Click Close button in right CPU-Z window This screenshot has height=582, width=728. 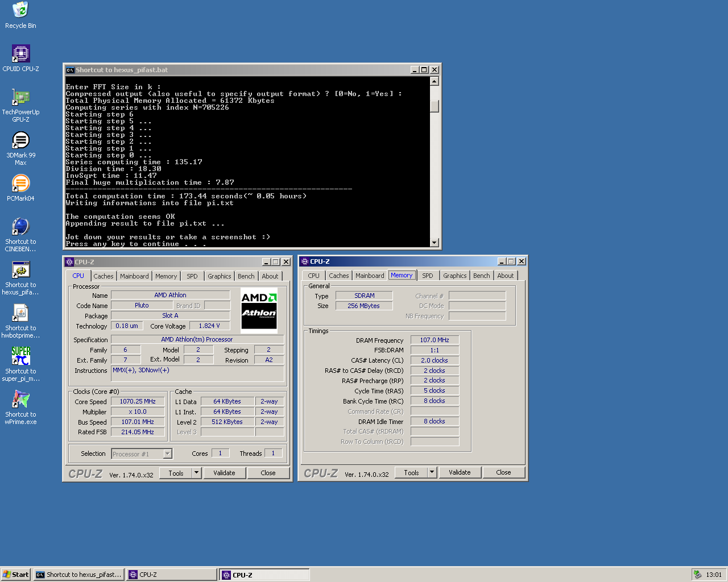pyautogui.click(x=503, y=472)
